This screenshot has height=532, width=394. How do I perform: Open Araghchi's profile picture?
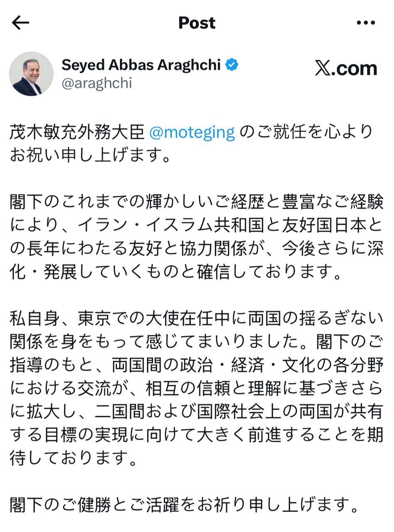pyautogui.click(x=31, y=74)
